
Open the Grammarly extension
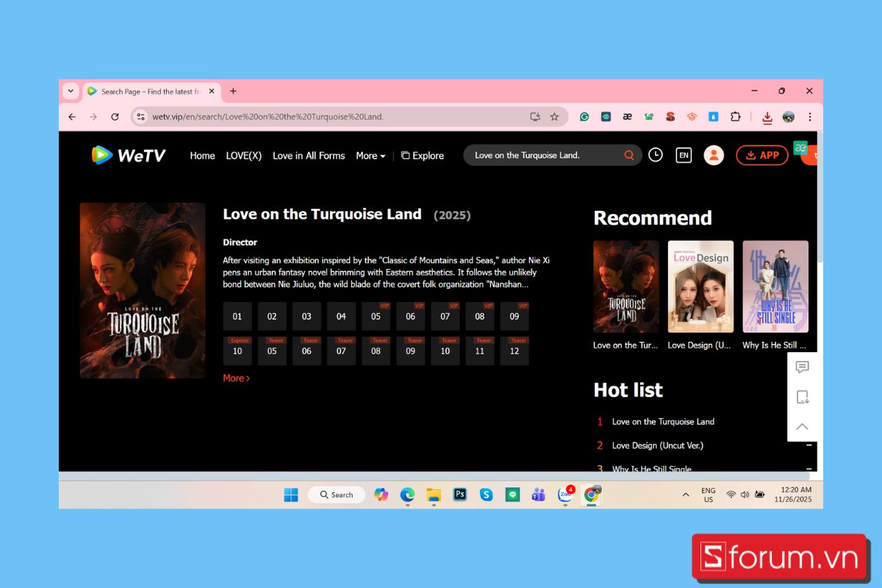pos(584,117)
